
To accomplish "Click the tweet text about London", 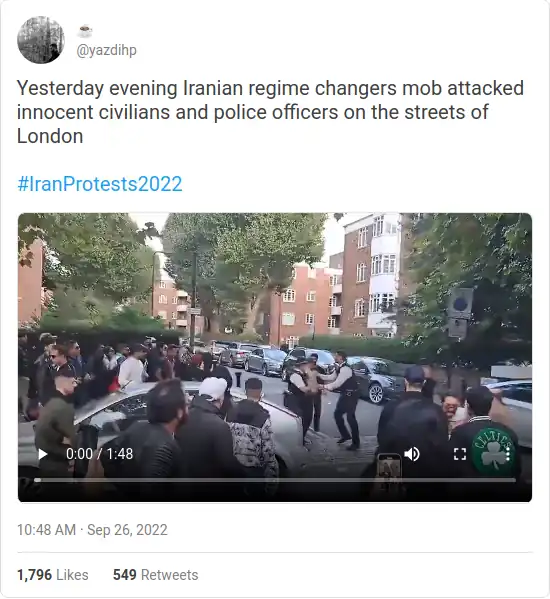I will 270,112.
